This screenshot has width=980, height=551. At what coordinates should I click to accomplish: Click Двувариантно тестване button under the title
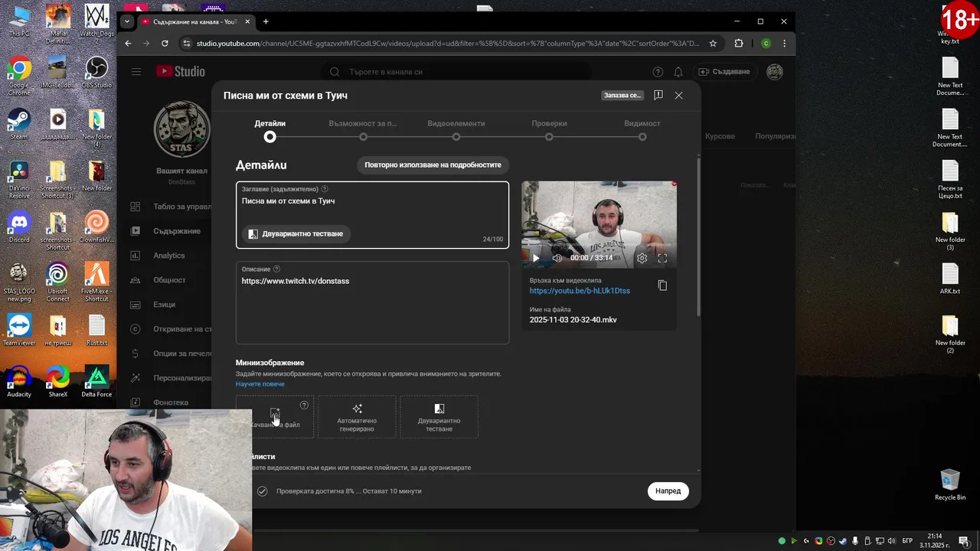click(296, 233)
